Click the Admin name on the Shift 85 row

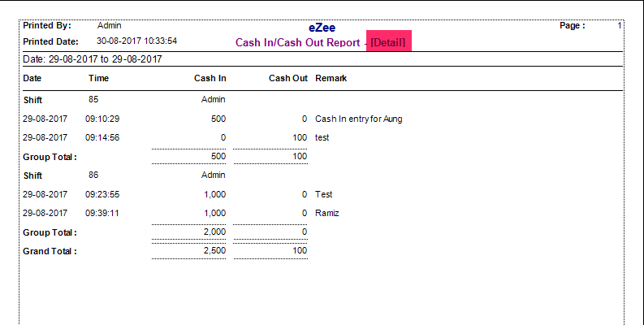[x=213, y=99]
